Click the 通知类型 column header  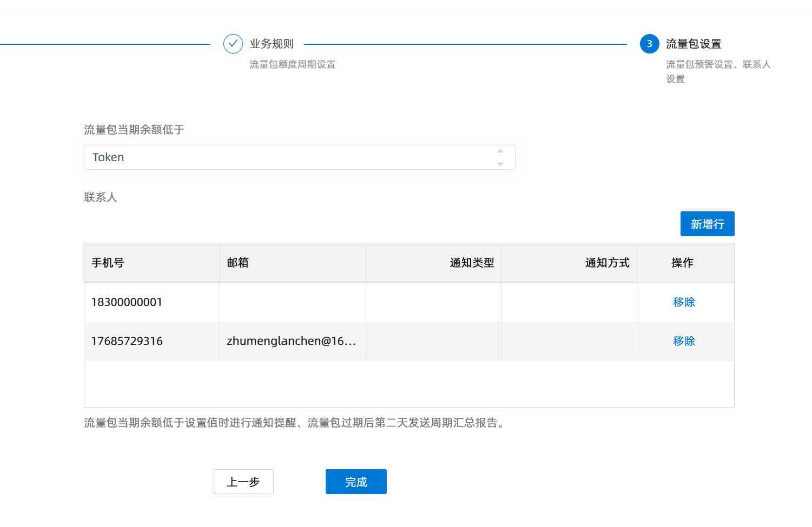coord(472,263)
